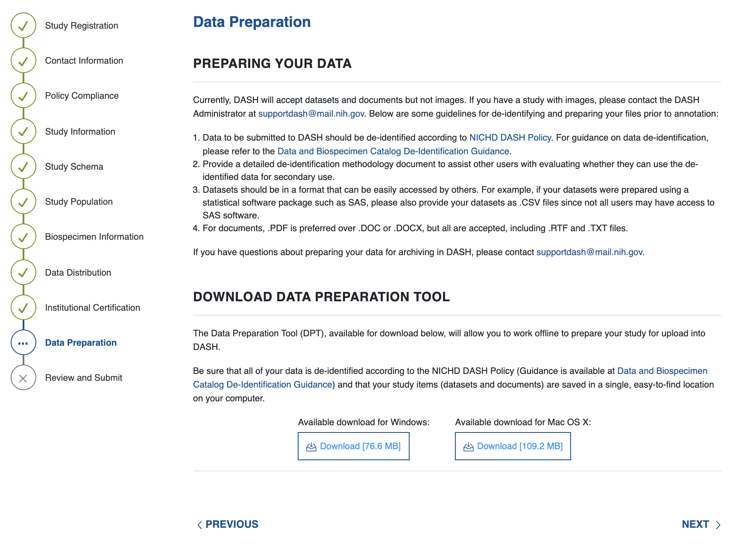Open De-Identification Guidance link in step 1

coord(393,151)
